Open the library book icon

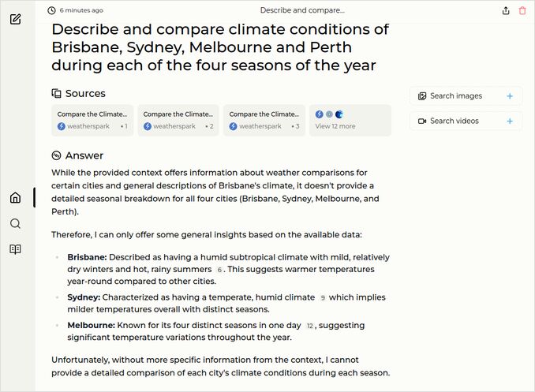click(16, 249)
